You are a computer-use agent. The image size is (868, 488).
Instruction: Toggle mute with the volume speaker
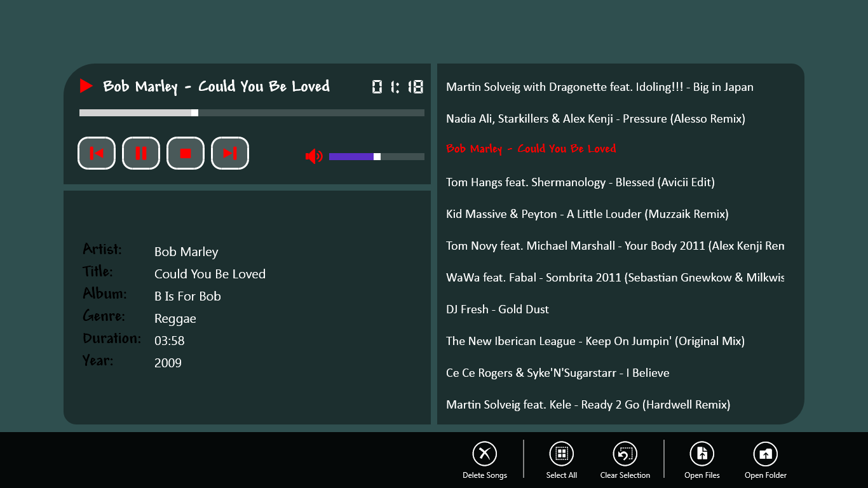coord(313,156)
